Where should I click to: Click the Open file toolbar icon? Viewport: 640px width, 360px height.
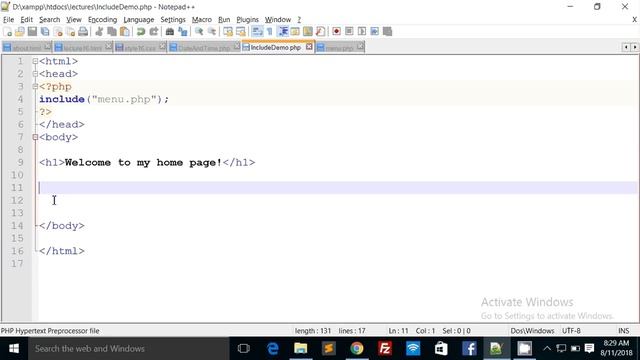[20, 31]
